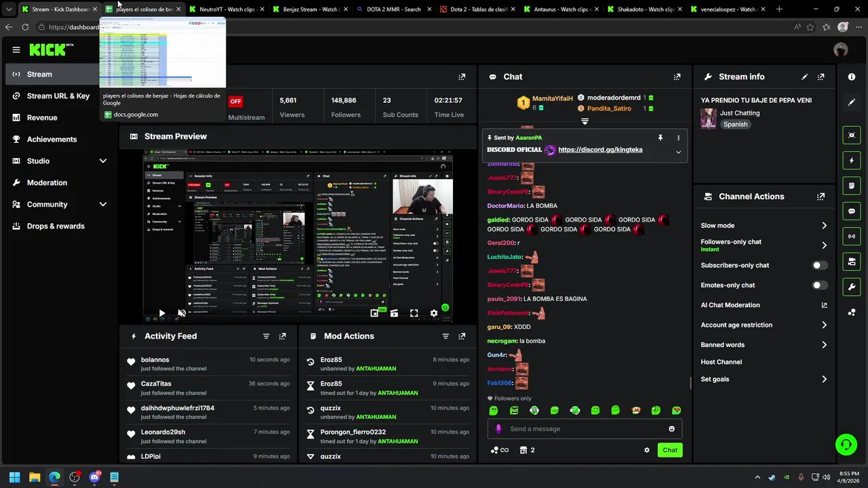
Task: Enable picture-in-picture on stream preview
Action: 374,313
